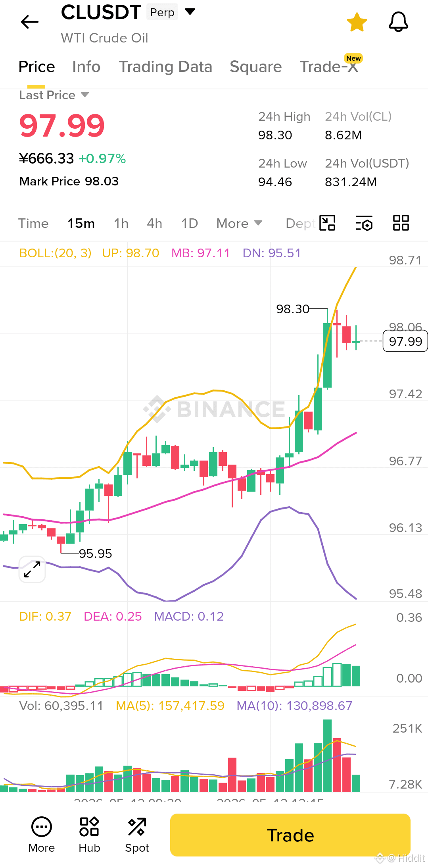The width and height of the screenshot is (428, 868).
Task: Open the More menu icon
Action: [42, 835]
